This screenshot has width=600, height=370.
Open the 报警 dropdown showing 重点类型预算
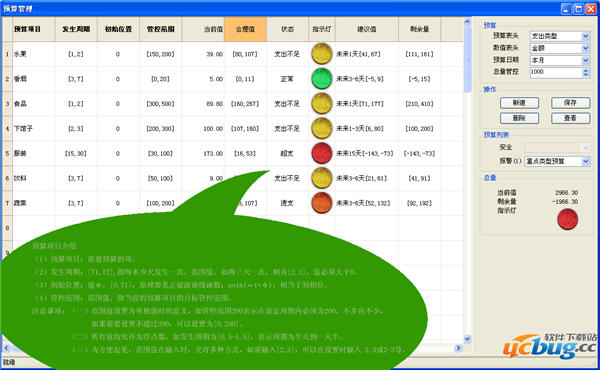click(x=557, y=161)
